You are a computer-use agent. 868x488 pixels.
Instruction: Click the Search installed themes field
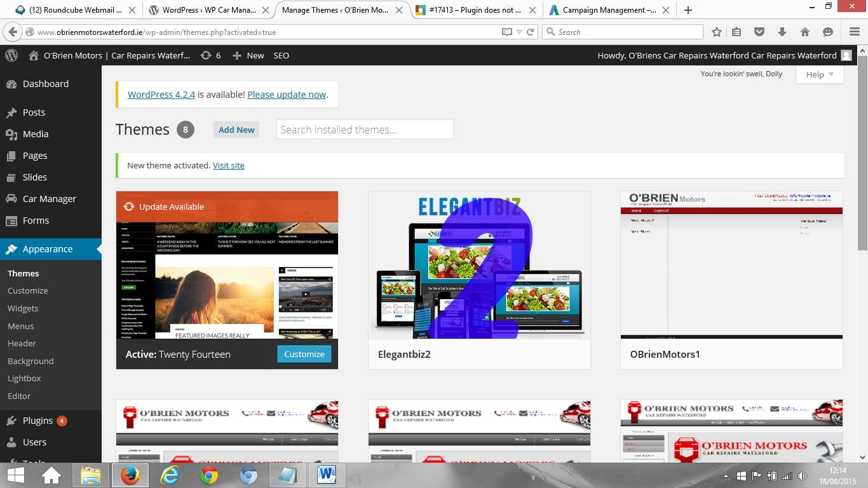pos(365,130)
